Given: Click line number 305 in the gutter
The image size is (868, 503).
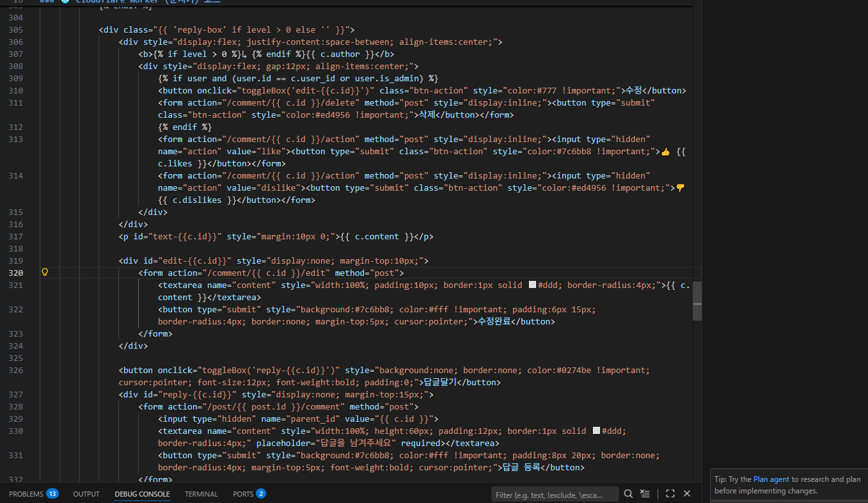Looking at the screenshot, I should tap(16, 29).
